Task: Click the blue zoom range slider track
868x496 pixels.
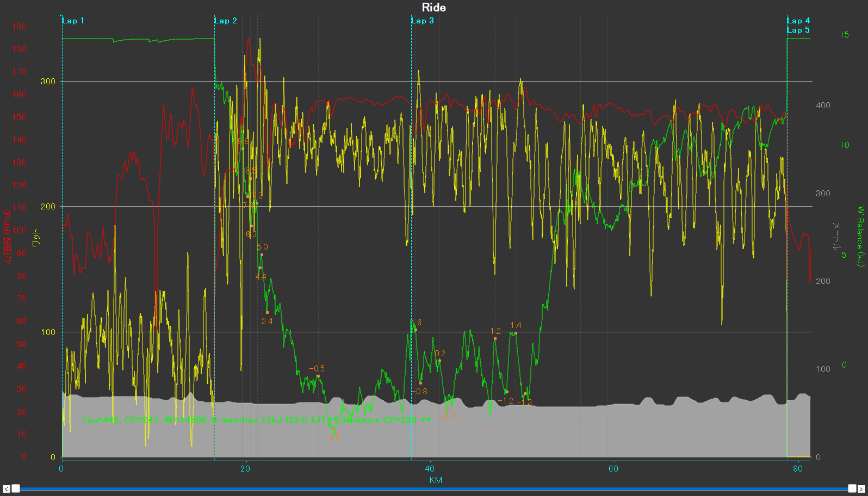Action: pyautogui.click(x=434, y=489)
